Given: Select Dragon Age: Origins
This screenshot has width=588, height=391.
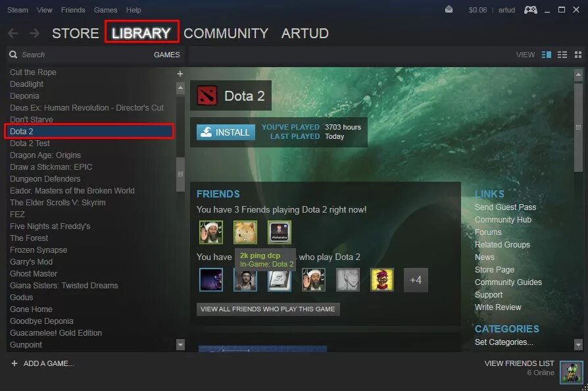Looking at the screenshot, I should (45, 155).
